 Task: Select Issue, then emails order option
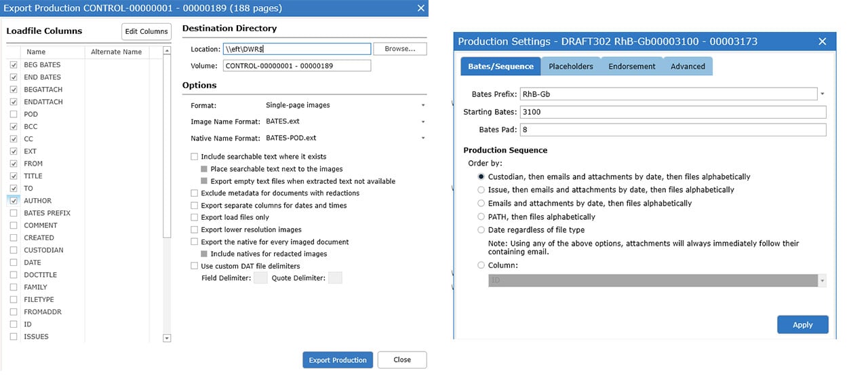coord(481,190)
